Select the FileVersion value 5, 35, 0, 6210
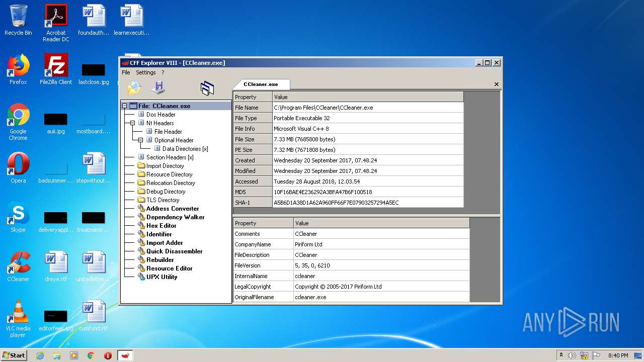Image resolution: width=644 pixels, height=362 pixels. point(381,265)
